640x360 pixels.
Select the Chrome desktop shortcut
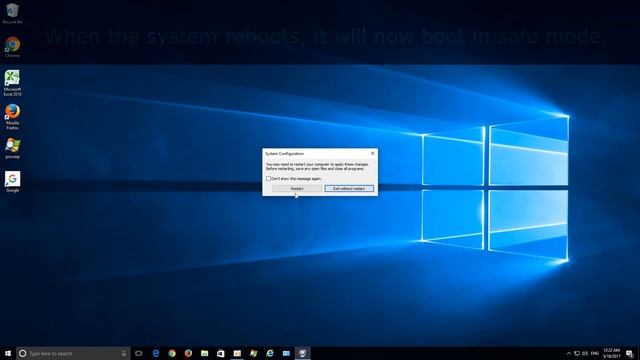tap(12, 47)
